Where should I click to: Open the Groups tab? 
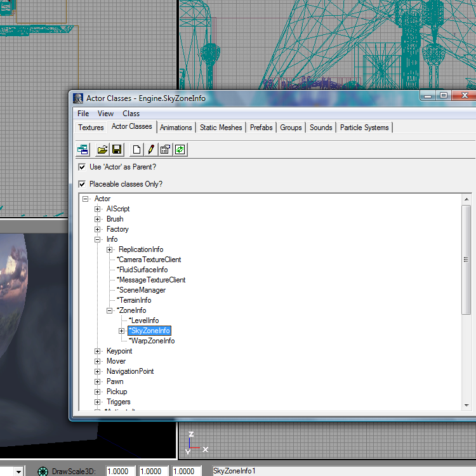[x=291, y=128]
